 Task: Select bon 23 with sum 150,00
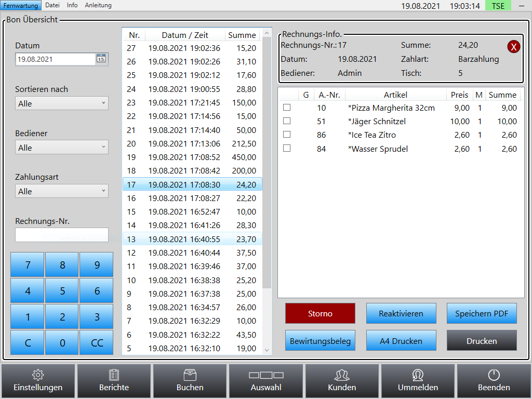192,102
